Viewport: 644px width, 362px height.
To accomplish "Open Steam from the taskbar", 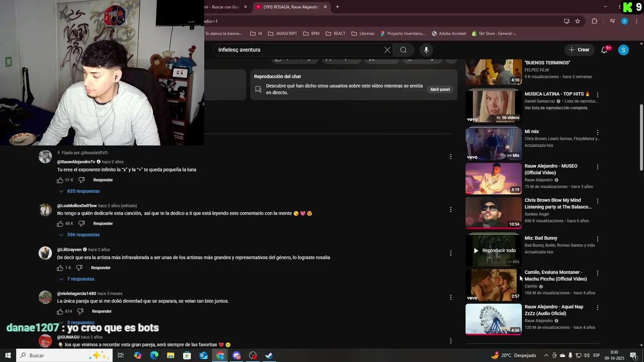I will 269,355.
